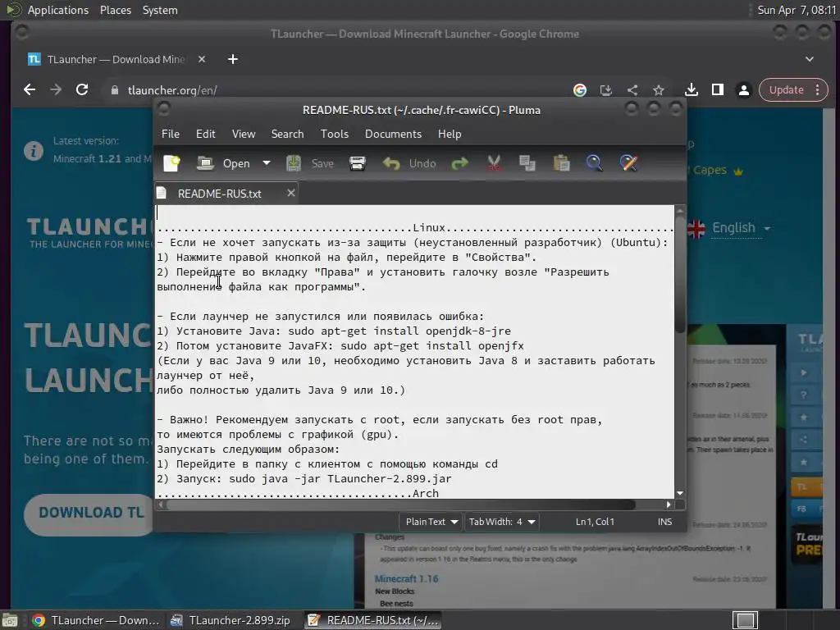Click the info icon near Latest version
Image resolution: width=840 pixels, height=630 pixels.
point(34,151)
